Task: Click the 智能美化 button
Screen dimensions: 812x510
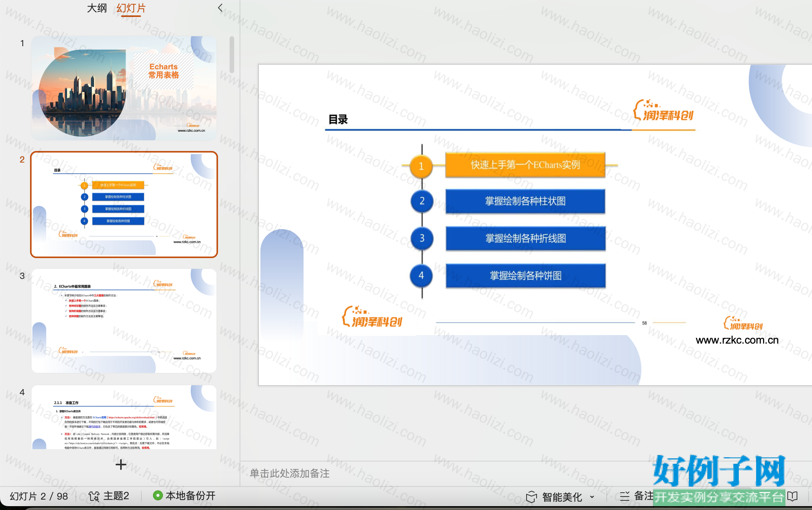Action: 554,497
